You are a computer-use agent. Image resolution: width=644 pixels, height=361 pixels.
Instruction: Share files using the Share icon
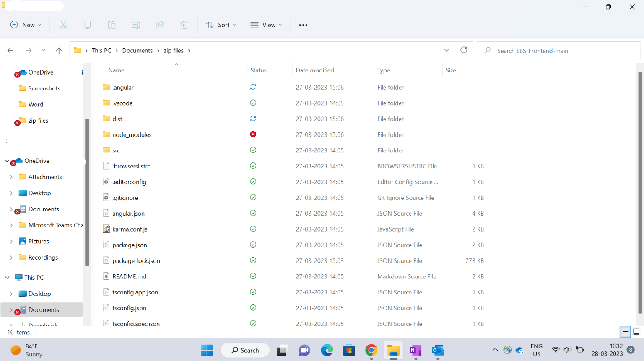click(160, 25)
